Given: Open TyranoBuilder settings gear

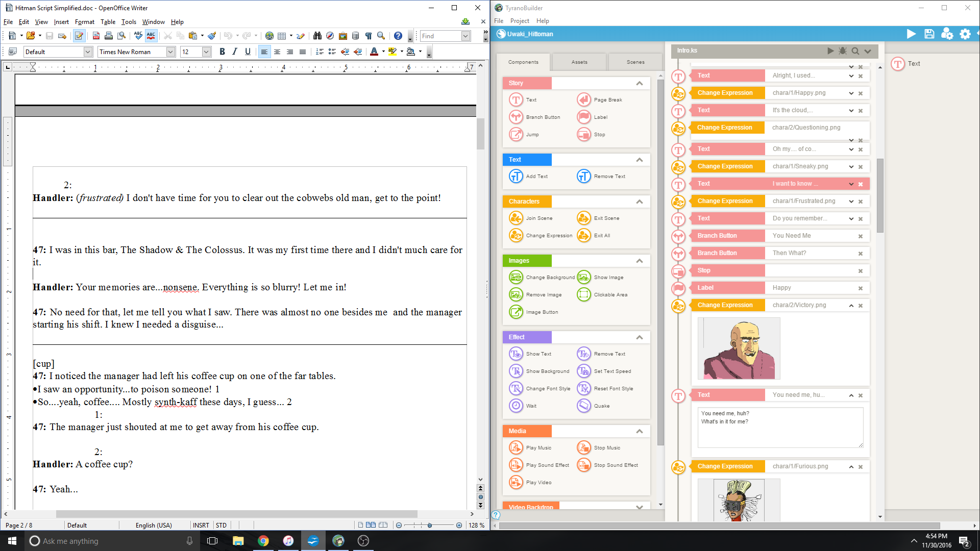Looking at the screenshot, I should tap(965, 34).
